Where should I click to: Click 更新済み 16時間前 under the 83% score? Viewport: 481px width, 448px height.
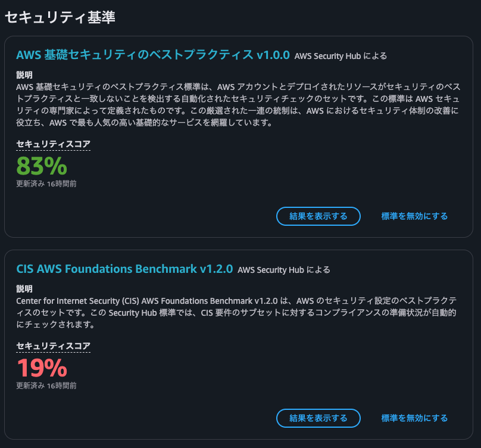(46, 184)
